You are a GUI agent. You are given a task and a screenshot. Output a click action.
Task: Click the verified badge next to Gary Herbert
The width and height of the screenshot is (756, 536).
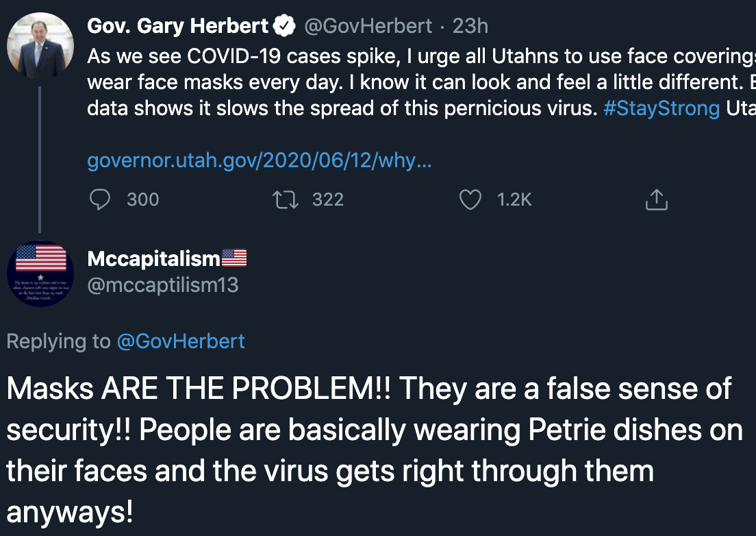(x=284, y=27)
